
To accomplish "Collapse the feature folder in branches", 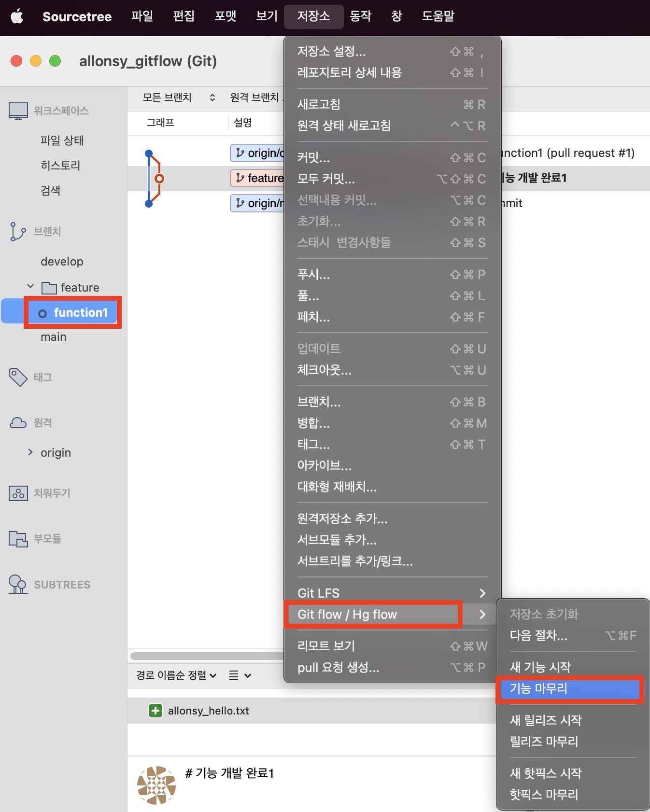I will pos(30,287).
